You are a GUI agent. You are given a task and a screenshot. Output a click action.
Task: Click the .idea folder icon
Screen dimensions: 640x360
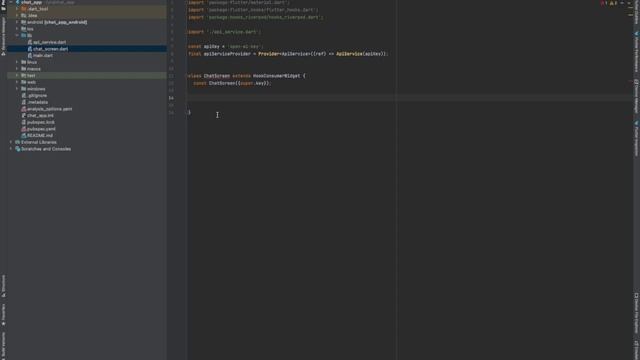tap(24, 16)
